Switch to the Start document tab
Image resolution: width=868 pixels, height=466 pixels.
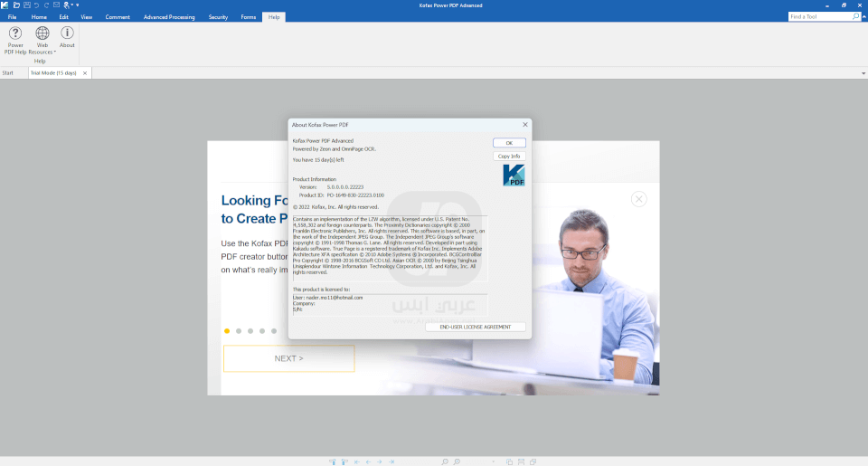tap(8, 73)
